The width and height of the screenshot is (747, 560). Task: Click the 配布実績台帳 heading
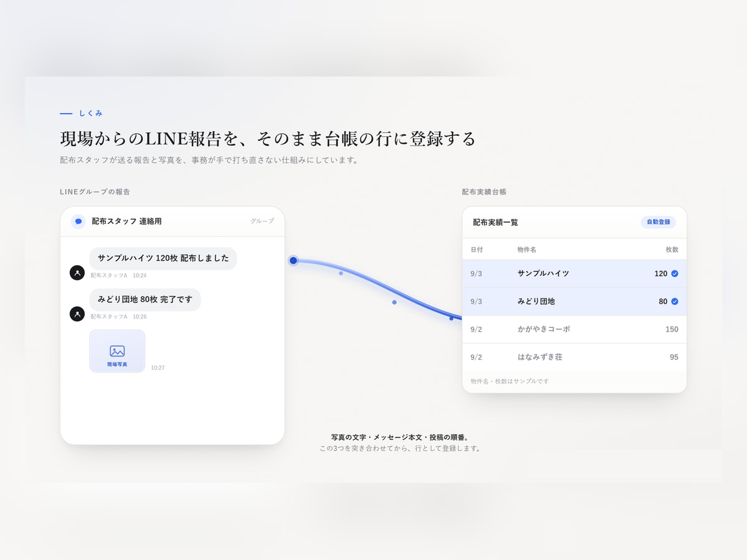484,192
